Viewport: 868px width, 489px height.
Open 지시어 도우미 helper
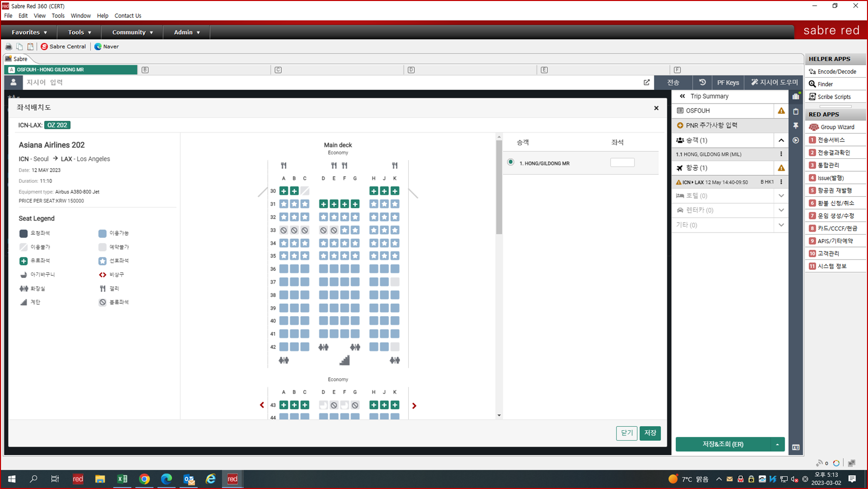(774, 83)
